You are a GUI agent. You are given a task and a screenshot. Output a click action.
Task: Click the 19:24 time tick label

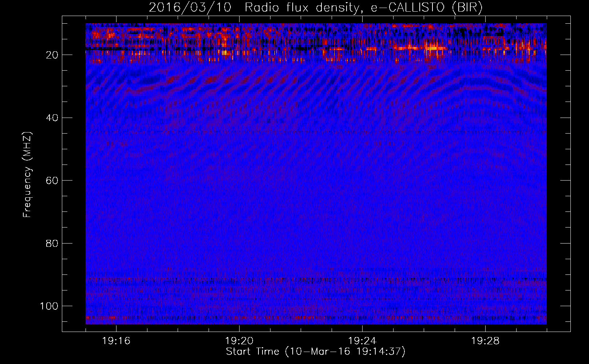(362, 341)
